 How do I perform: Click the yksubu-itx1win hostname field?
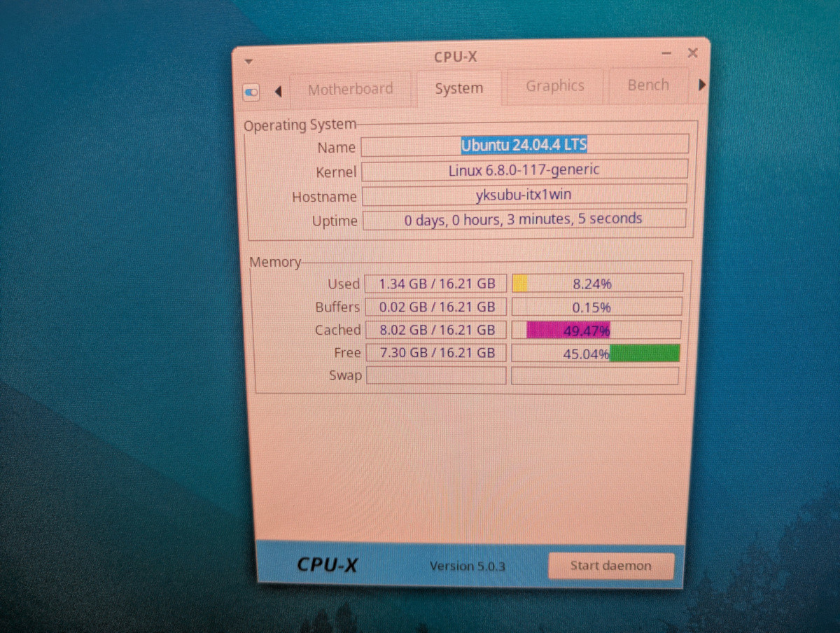click(524, 195)
